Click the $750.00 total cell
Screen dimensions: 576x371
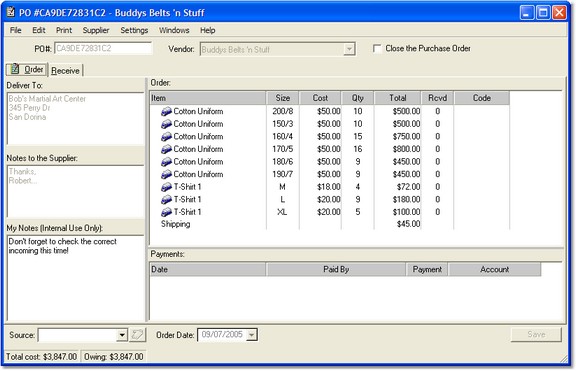click(406, 137)
